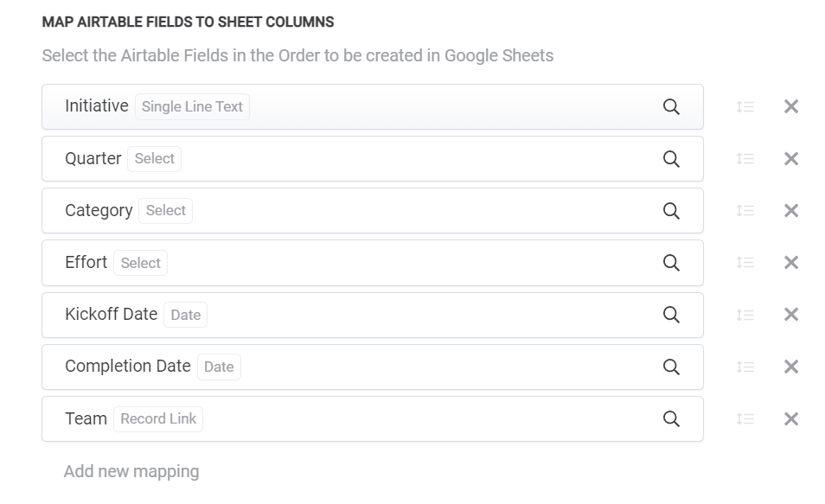825x504 pixels.
Task: Click the Single Line Text type badge
Action: 192,106
